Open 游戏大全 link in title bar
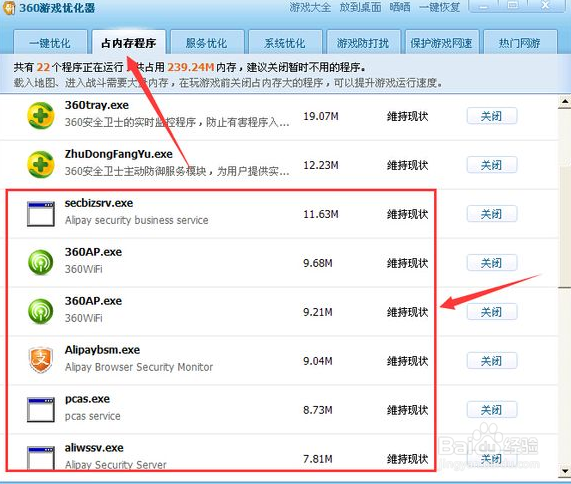Viewport: 571px width, 484px height. [x=310, y=7]
